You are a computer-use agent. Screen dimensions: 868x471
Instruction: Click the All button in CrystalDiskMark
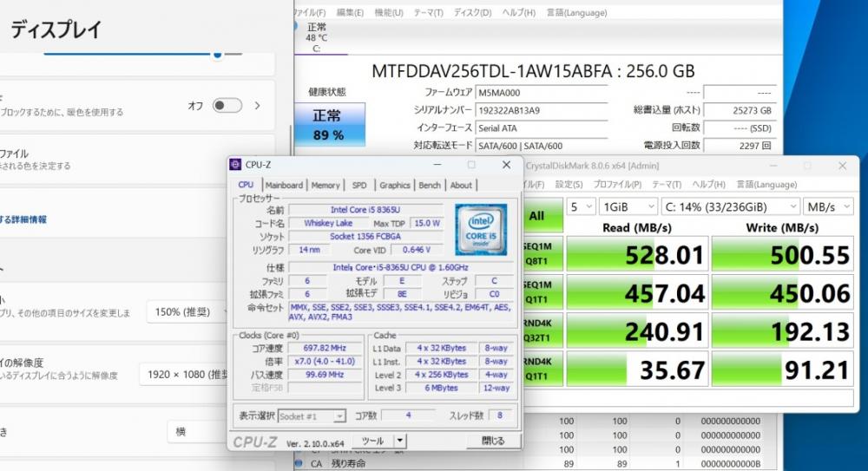(542, 215)
